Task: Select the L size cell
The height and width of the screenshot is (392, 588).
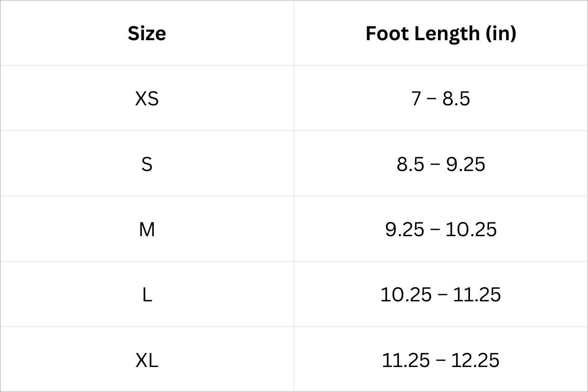Action: (x=147, y=294)
